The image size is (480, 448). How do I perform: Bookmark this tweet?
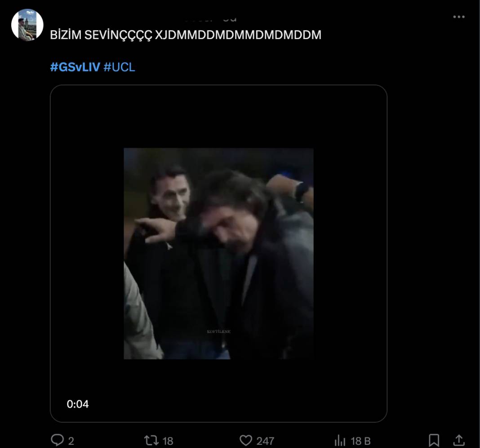click(434, 440)
